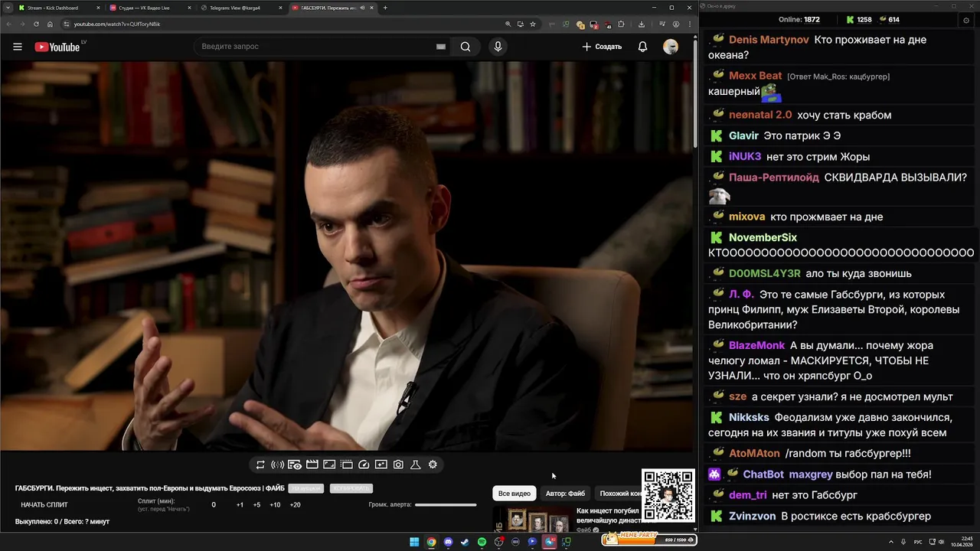Switch the РУС input language indicator
Screen dimensions: 980x551
[x=918, y=542]
